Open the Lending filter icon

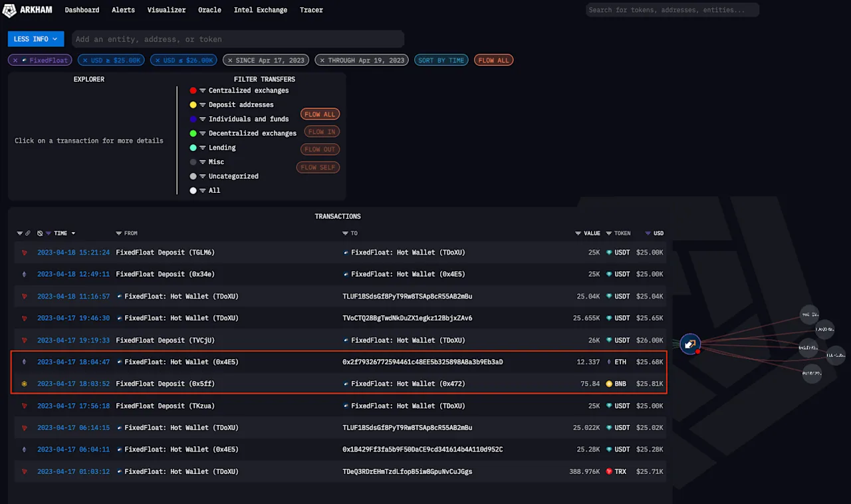tap(203, 148)
